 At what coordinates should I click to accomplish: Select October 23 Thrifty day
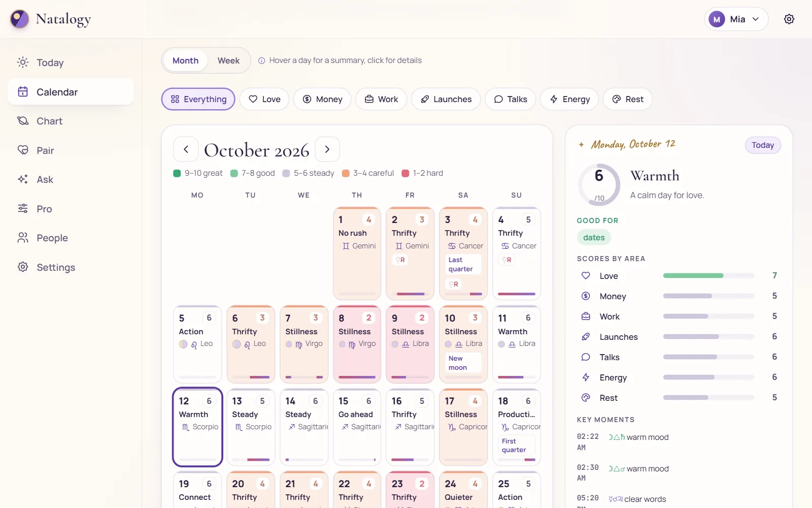coord(410,490)
